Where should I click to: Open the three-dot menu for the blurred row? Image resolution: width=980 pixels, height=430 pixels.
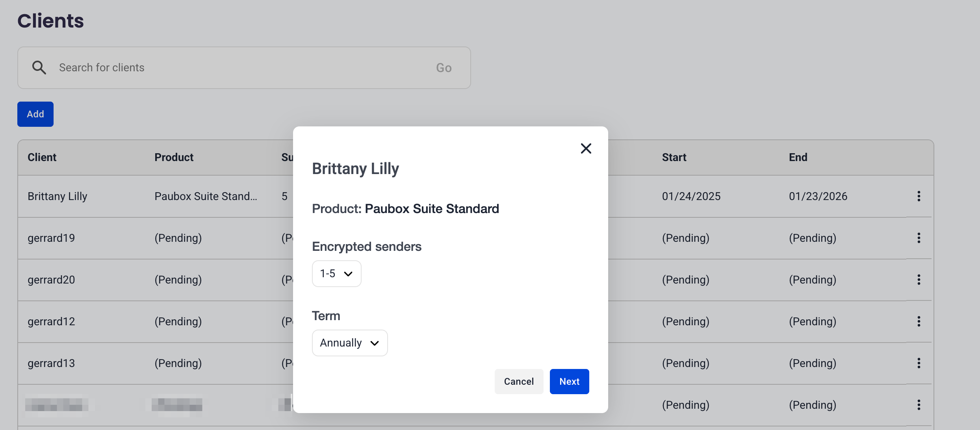(919, 405)
